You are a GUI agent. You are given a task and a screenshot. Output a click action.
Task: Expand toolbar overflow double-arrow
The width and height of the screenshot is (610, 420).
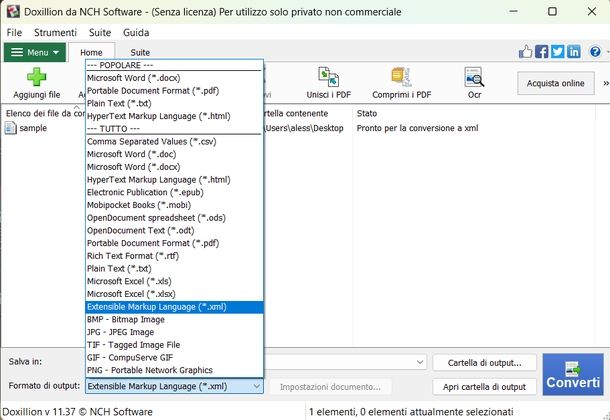coord(605,83)
